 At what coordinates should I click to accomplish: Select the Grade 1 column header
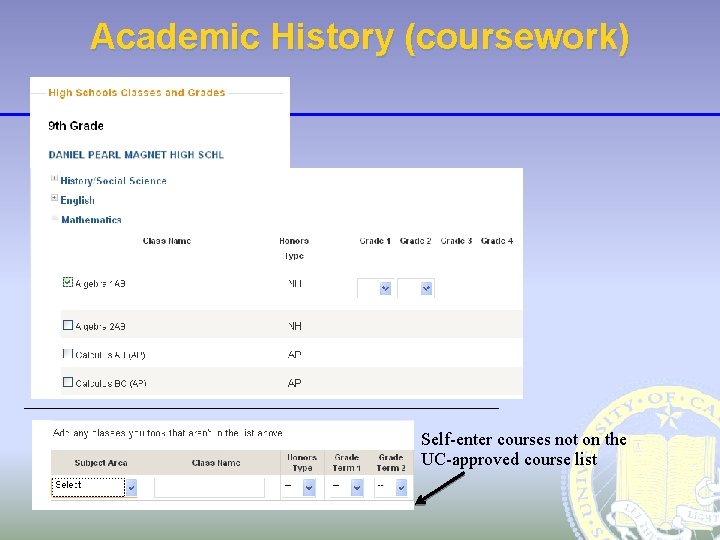tap(375, 241)
